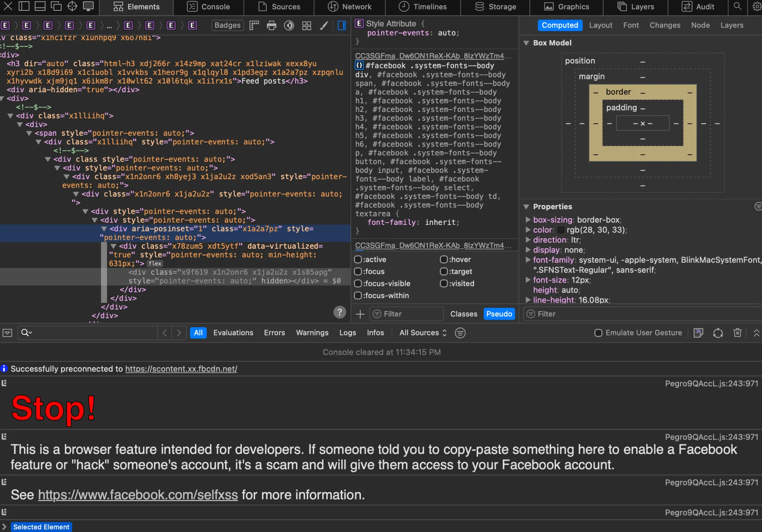Click the Classes button
The image size is (762, 532).
click(464, 314)
